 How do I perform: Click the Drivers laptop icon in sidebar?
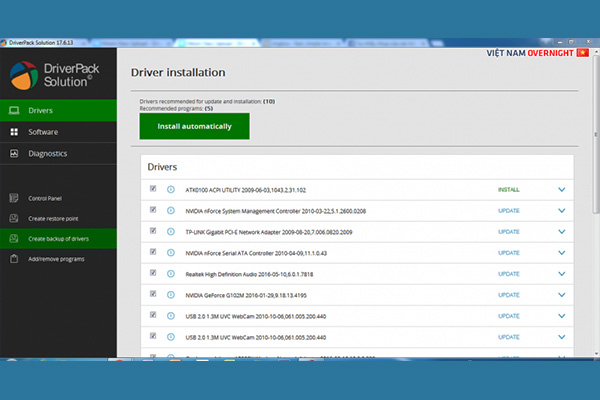(14, 111)
